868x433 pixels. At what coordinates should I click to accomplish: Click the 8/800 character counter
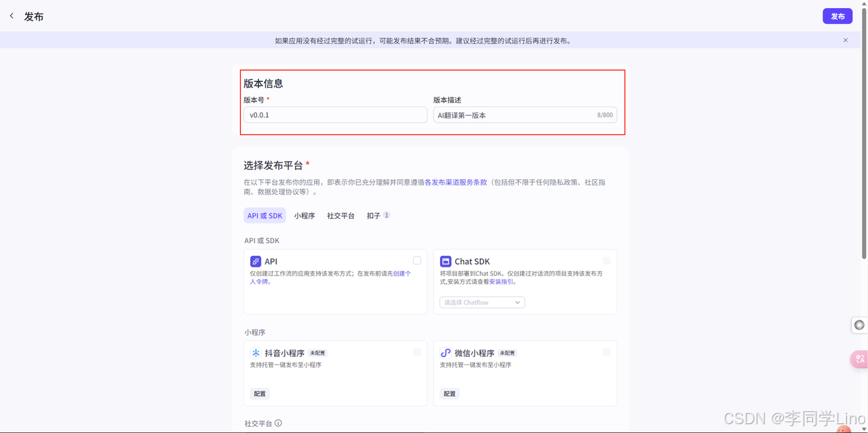click(605, 115)
